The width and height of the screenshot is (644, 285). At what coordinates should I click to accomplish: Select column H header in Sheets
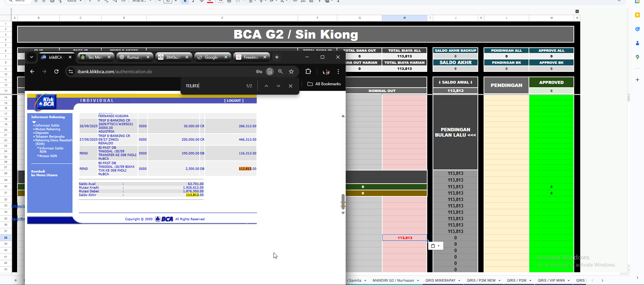(404, 18)
